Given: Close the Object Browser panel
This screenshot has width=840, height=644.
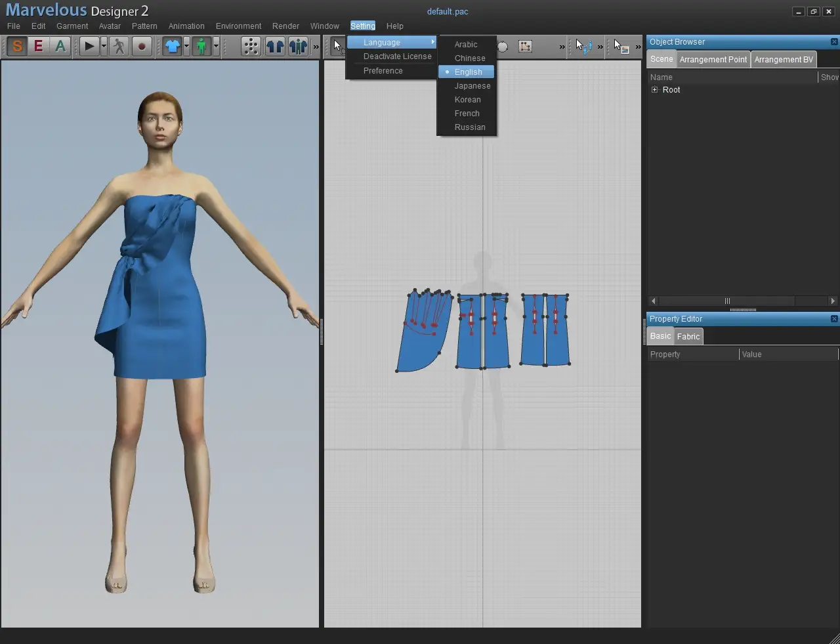Looking at the screenshot, I should [x=834, y=42].
